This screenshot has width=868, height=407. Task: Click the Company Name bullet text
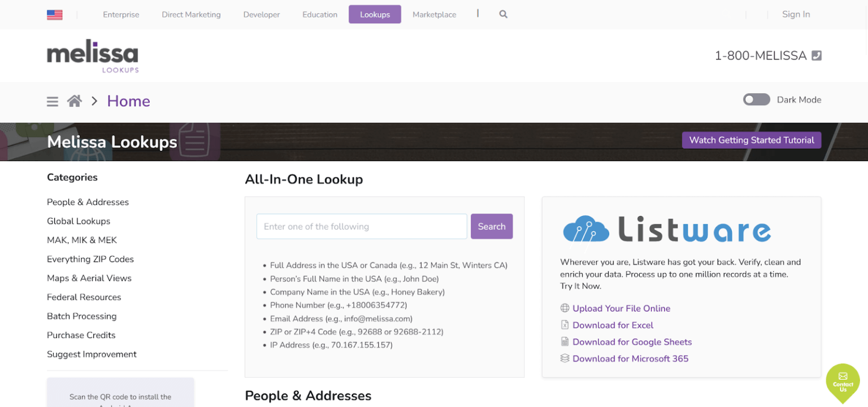[357, 292]
